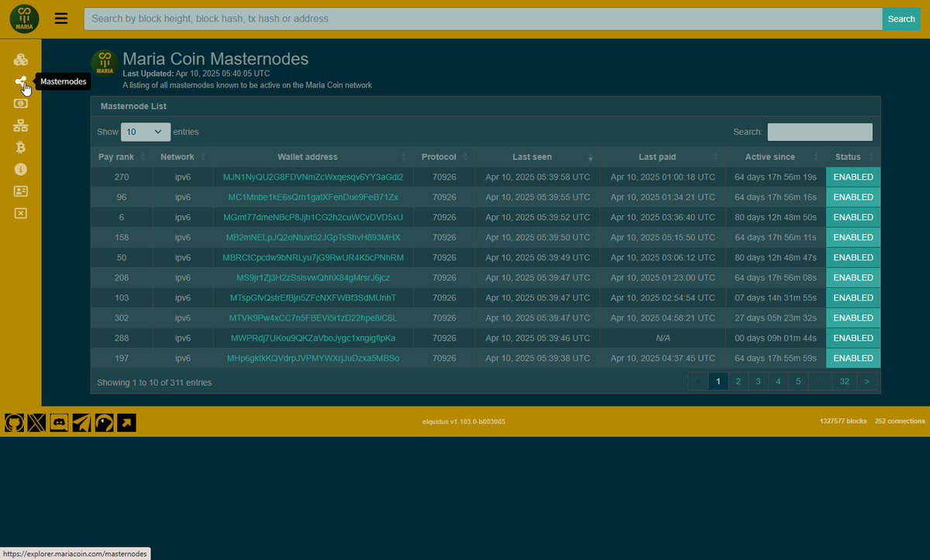Open the Telegram paper plane footer icon

(81, 422)
